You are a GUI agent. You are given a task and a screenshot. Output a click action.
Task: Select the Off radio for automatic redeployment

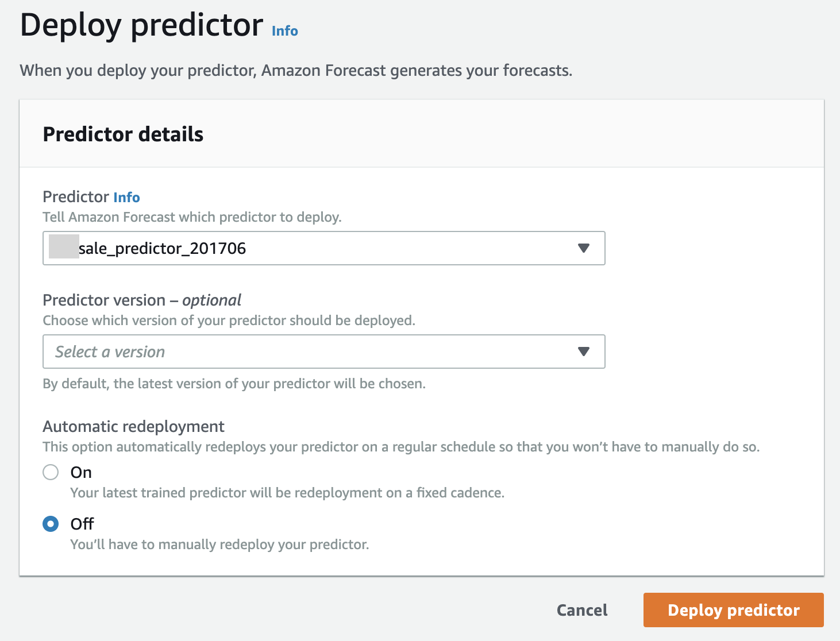click(x=51, y=524)
